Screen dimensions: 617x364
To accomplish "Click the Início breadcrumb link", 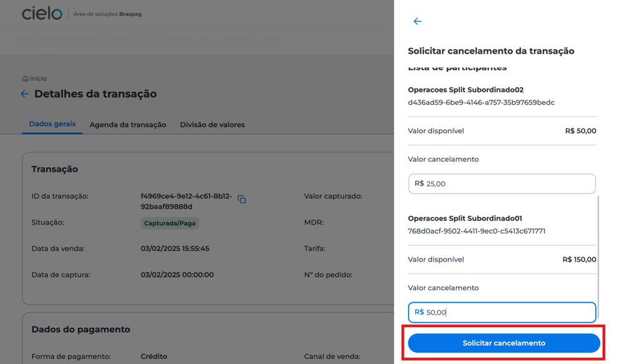I will (38, 79).
